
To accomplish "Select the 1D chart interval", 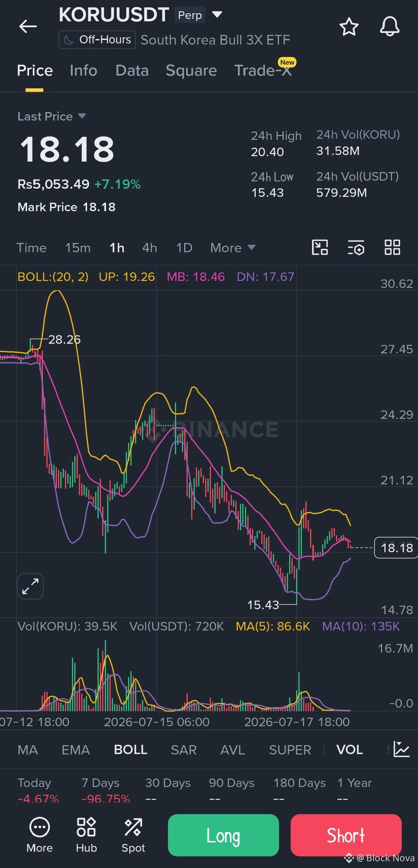I will [184, 248].
